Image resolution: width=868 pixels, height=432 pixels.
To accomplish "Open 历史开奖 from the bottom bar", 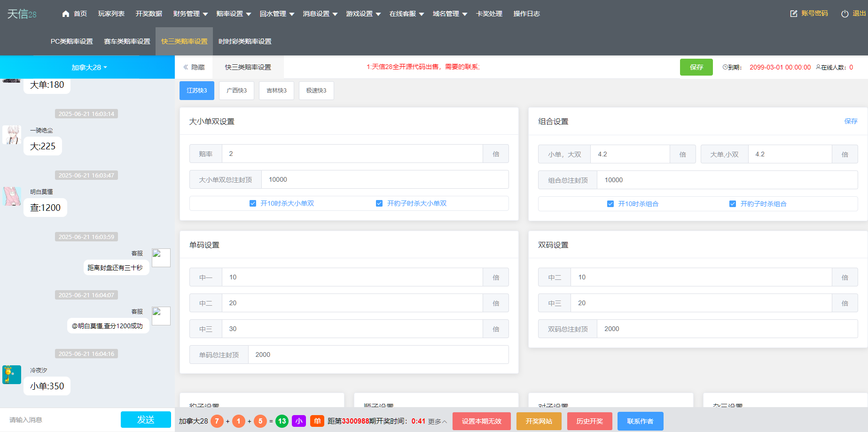I will click(589, 421).
